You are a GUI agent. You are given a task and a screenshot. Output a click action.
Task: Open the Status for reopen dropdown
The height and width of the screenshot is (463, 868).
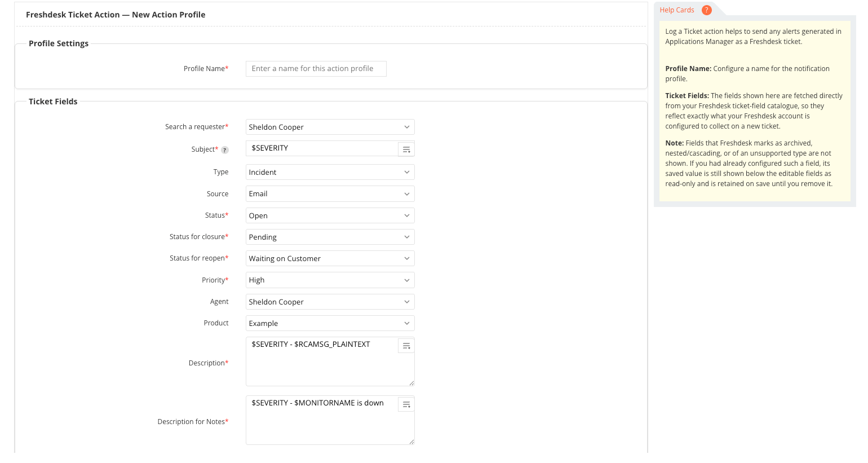coord(330,258)
